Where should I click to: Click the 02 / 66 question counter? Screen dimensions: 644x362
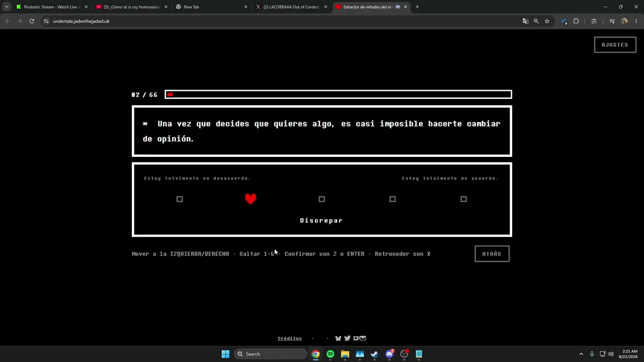pos(144,95)
